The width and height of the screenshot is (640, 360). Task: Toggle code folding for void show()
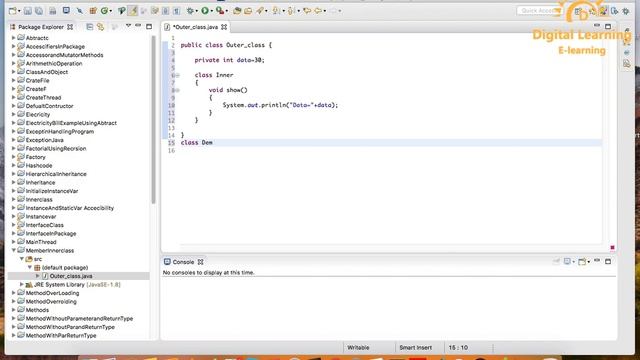pyautogui.click(x=177, y=90)
